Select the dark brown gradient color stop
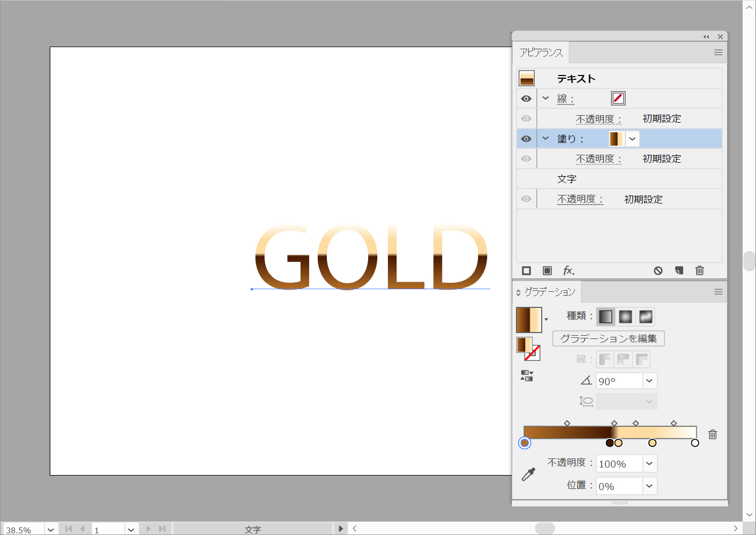Image resolution: width=756 pixels, height=535 pixels. [x=609, y=443]
